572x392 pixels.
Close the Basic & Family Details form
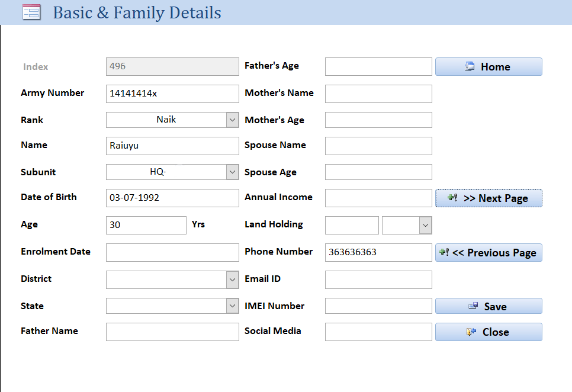(489, 332)
